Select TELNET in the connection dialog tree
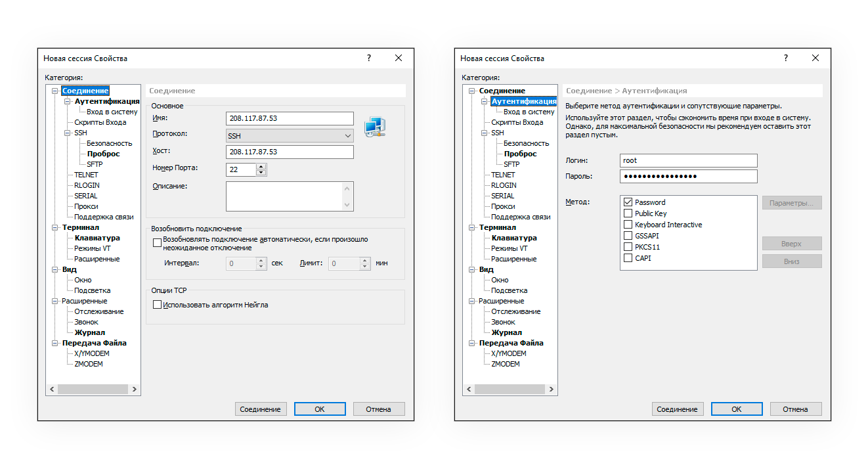The height and width of the screenshot is (469, 868). pos(86,175)
